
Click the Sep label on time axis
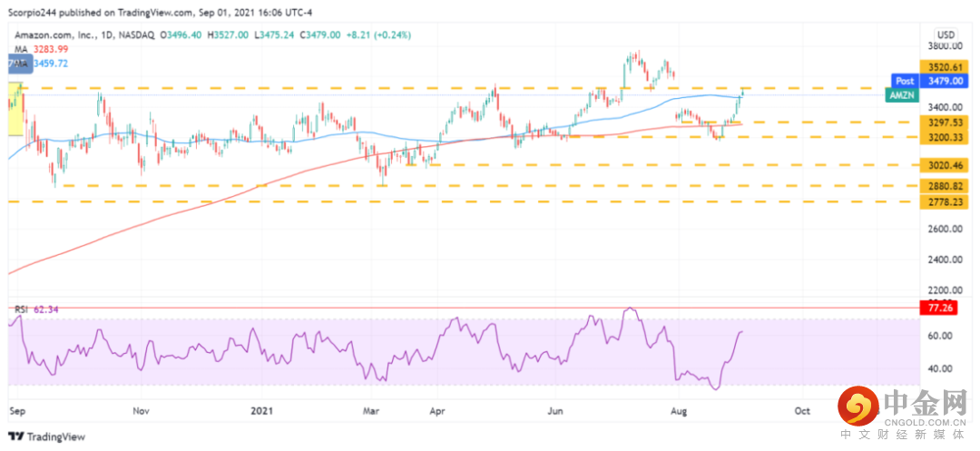tap(19, 412)
